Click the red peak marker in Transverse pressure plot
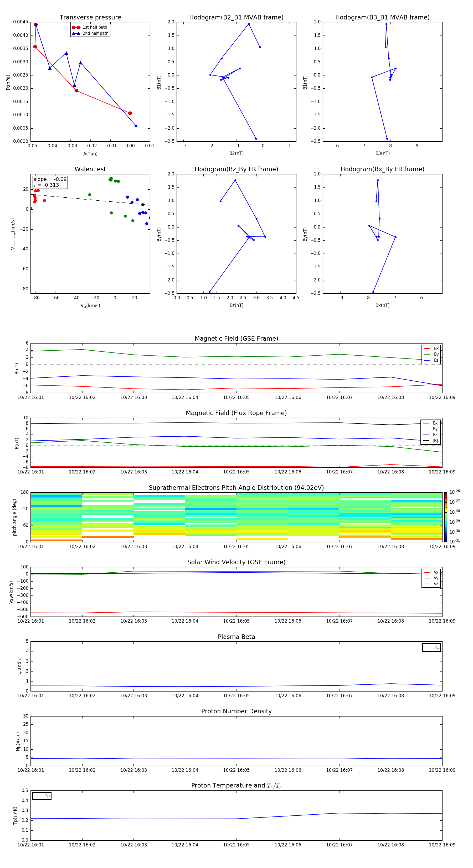 coord(36,25)
